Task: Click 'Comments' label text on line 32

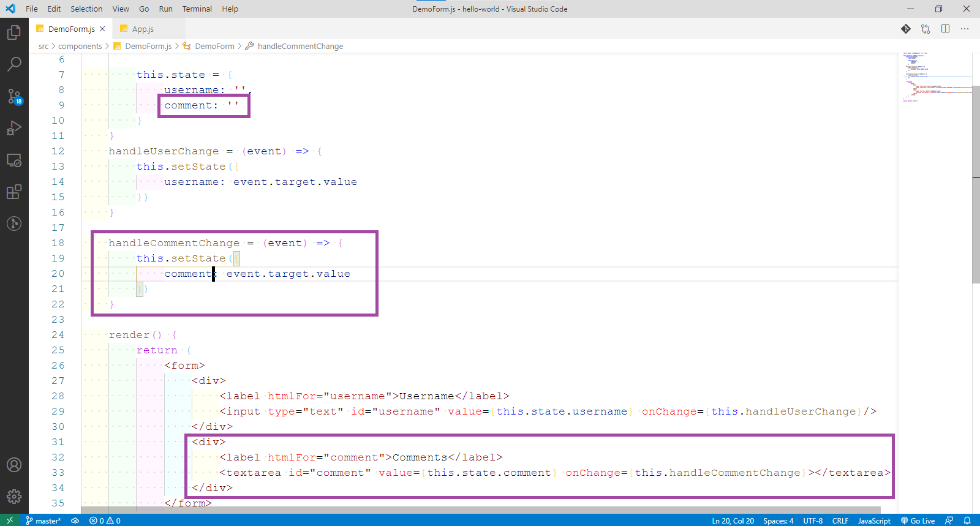Action: (x=420, y=457)
